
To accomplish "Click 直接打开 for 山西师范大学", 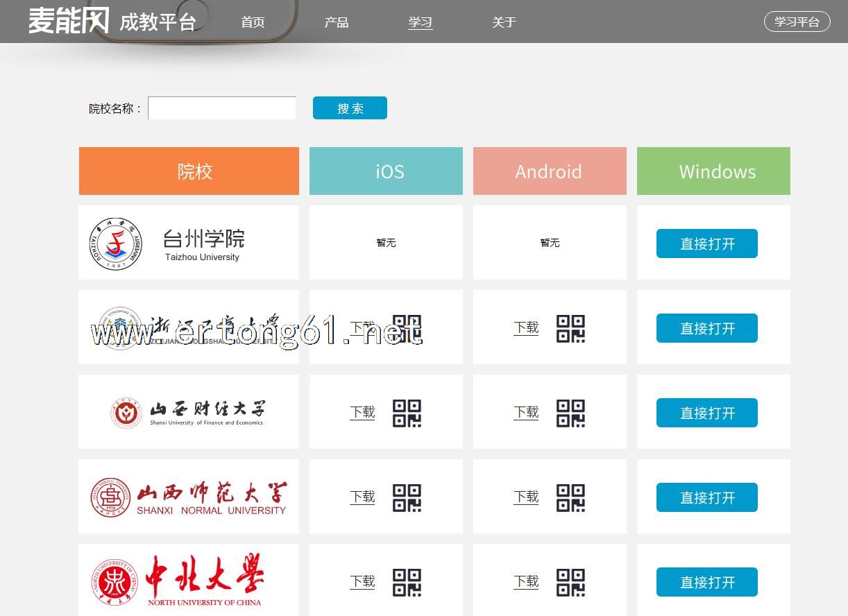I will click(x=706, y=497).
